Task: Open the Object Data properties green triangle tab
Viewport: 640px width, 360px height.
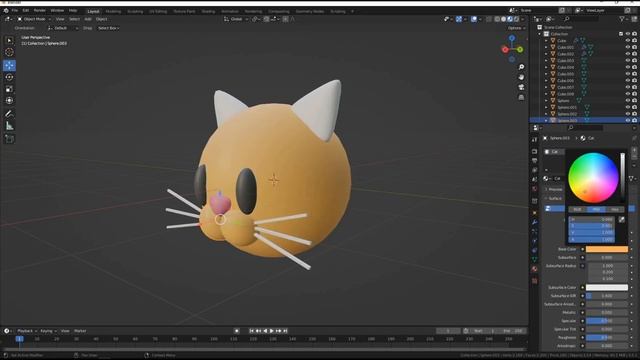Action: (535, 260)
